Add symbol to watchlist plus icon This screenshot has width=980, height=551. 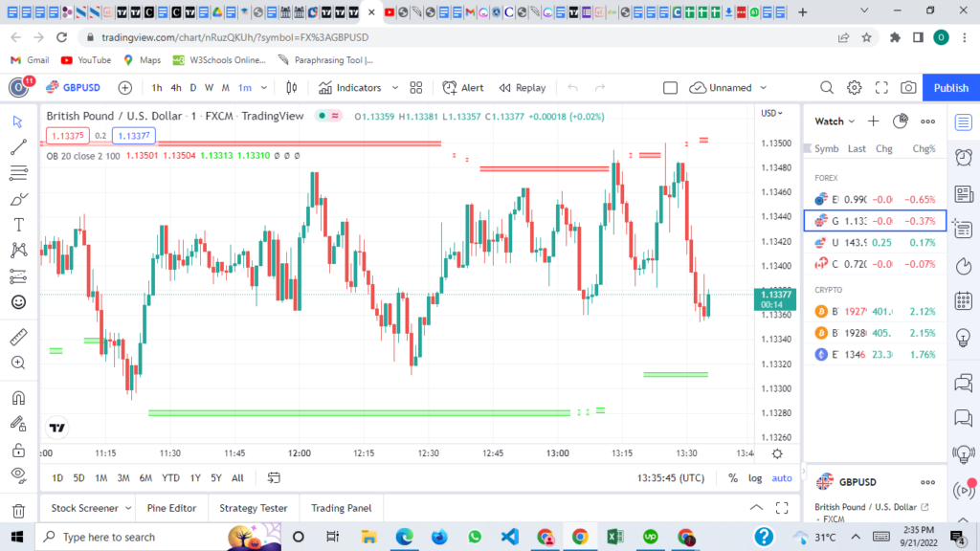(x=873, y=121)
